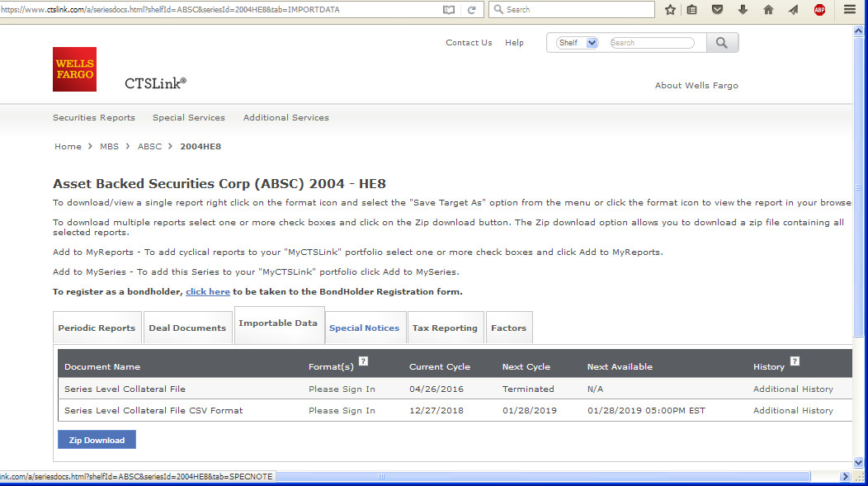Image resolution: width=868 pixels, height=486 pixels.
Task: Open the Factors tab
Action: [x=508, y=327]
